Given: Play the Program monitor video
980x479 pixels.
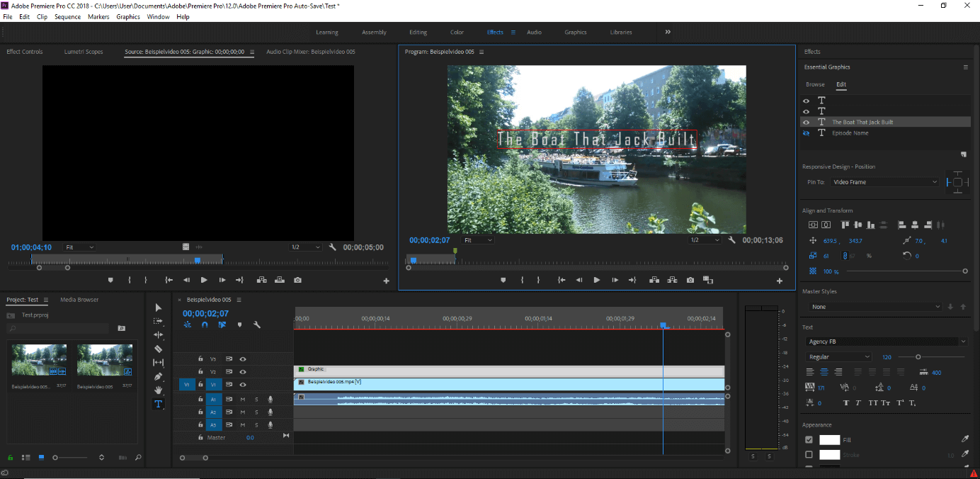Looking at the screenshot, I should 596,280.
